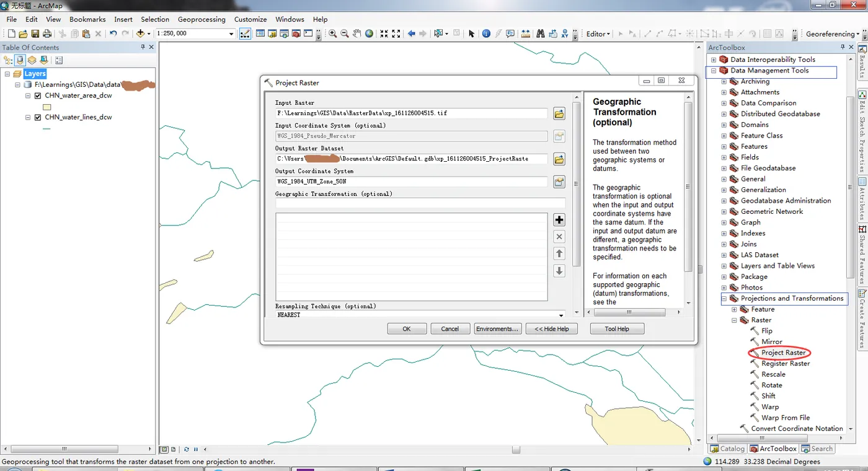Image resolution: width=868 pixels, height=471 pixels.
Task: Open the Find binoculars tool
Action: (541, 33)
